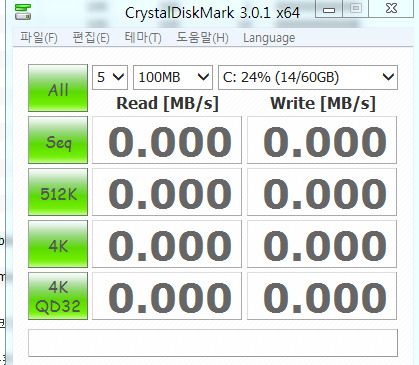The width and height of the screenshot is (419, 365).
Task: Start the 512K test
Action: [58, 192]
